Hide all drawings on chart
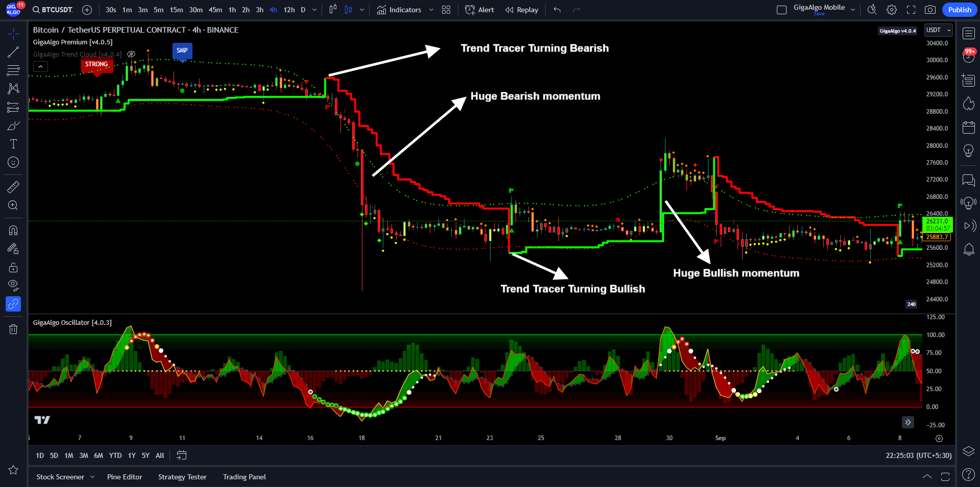The image size is (980, 487). [13, 286]
